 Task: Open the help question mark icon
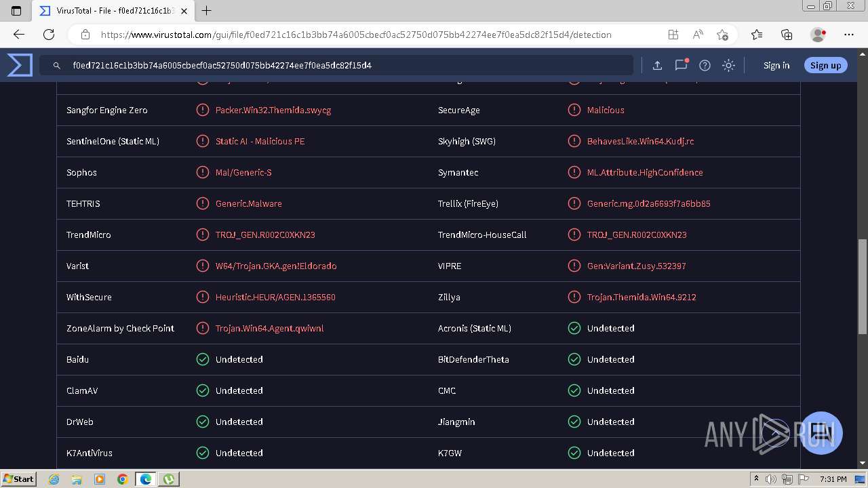(705, 65)
